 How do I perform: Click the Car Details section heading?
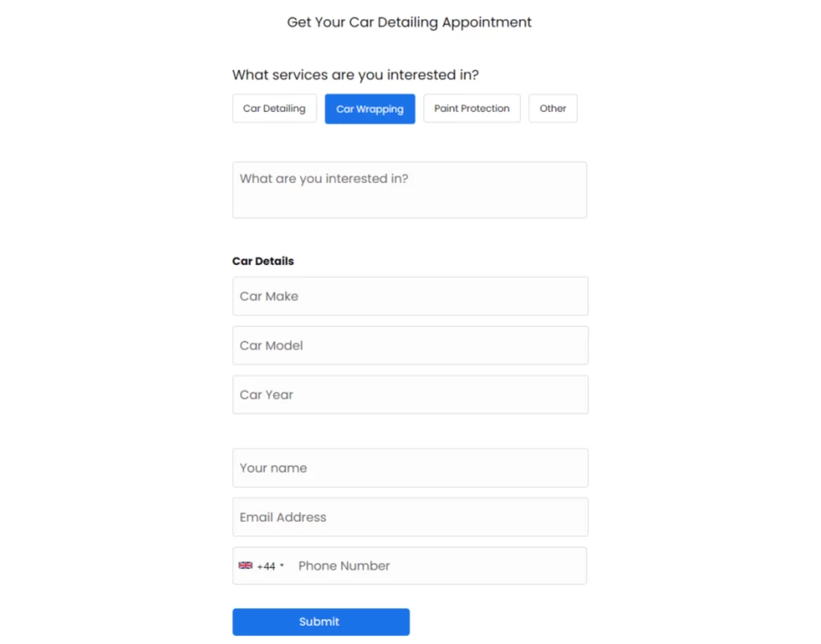pos(263,261)
